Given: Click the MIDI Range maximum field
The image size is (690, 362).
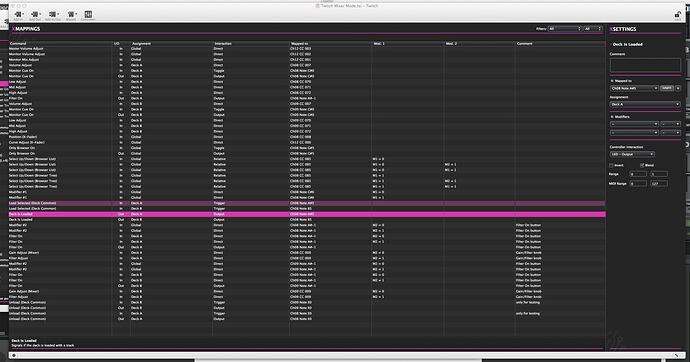Looking at the screenshot, I should coord(659,183).
